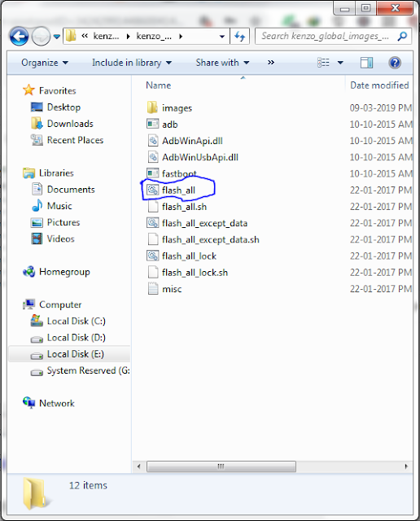Image resolution: width=420 pixels, height=521 pixels.
Task: Click the 'kenz...' breadcrumb in the address bar
Action: pyautogui.click(x=106, y=36)
